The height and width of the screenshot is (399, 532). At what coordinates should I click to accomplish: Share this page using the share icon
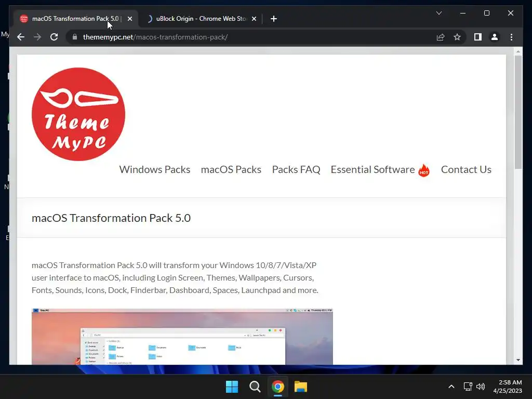click(x=441, y=37)
